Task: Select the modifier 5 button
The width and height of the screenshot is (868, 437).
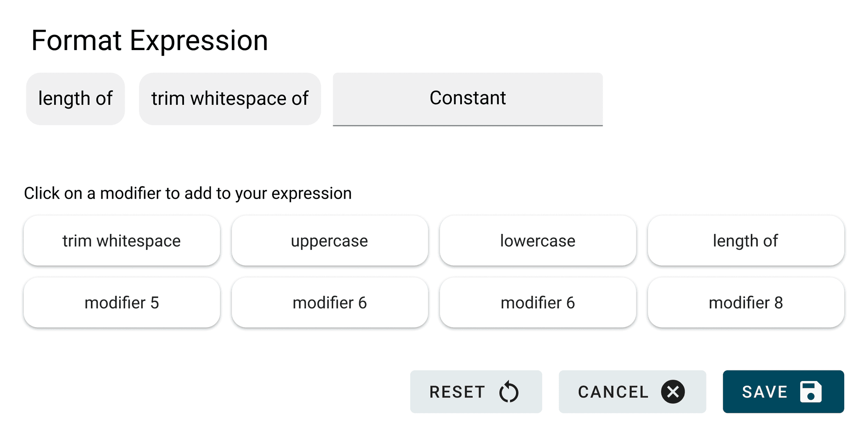Action: [x=122, y=303]
